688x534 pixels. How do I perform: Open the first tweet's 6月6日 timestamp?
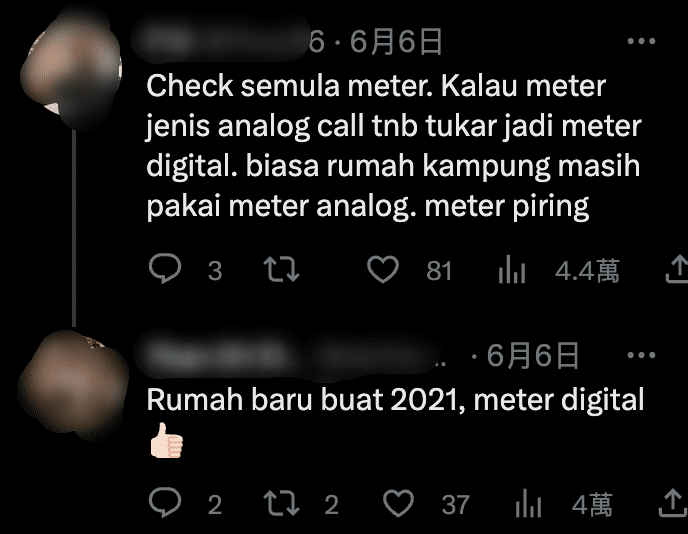(396, 42)
